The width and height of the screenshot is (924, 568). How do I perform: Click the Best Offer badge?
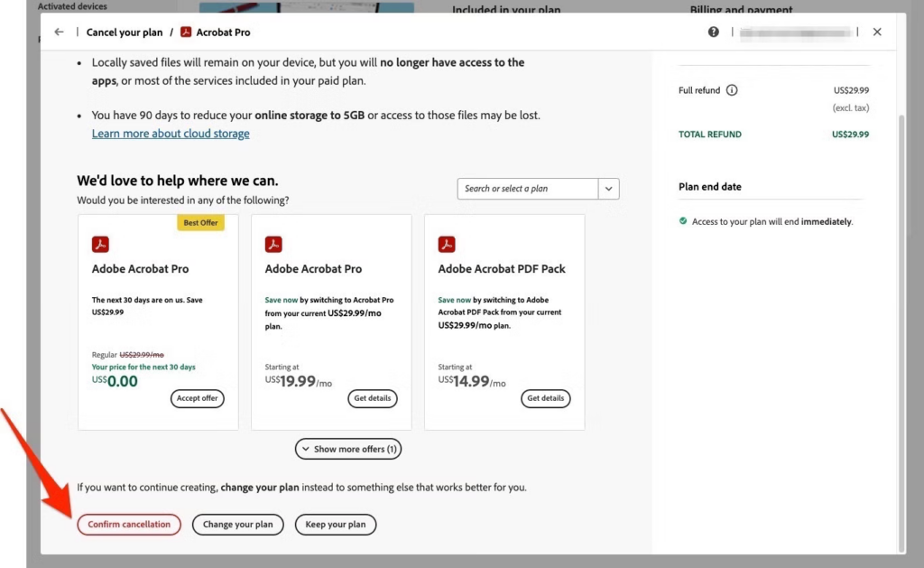(x=200, y=222)
